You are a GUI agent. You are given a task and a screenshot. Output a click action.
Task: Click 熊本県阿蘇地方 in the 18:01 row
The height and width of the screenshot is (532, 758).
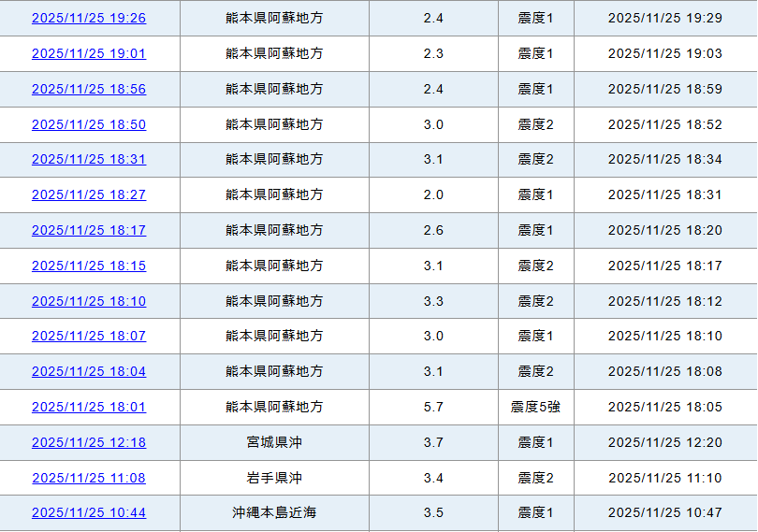(x=274, y=407)
